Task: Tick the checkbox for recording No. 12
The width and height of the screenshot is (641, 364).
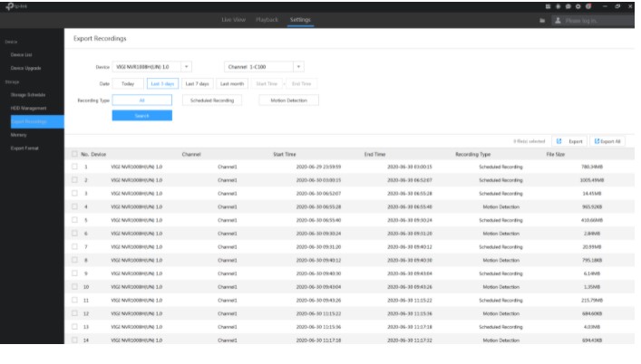Action: (x=74, y=313)
